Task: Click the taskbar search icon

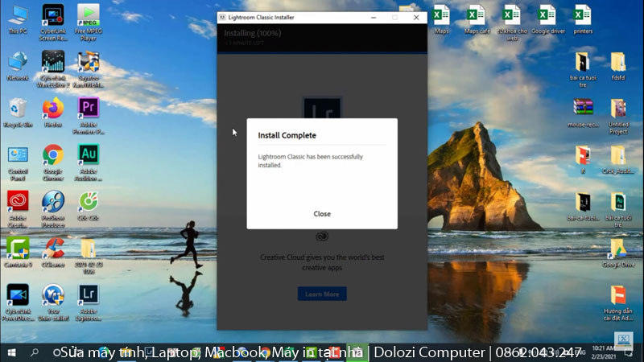Action: click(x=35, y=352)
